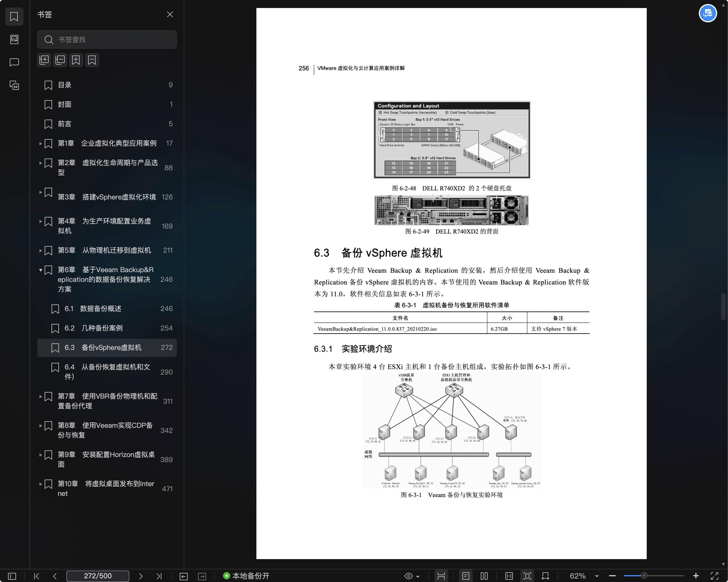
Task: Open the comments panel icon
Action: tap(14, 62)
